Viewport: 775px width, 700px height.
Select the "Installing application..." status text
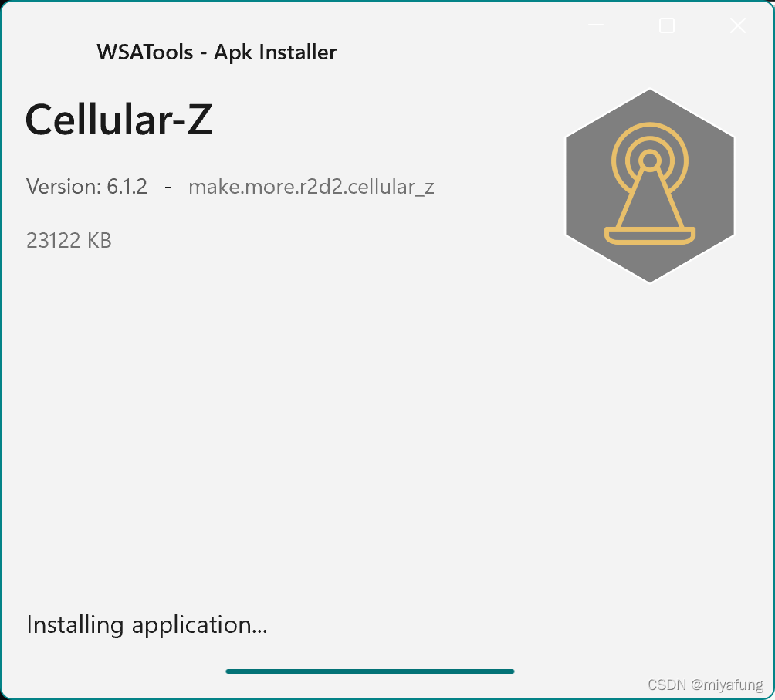147,625
